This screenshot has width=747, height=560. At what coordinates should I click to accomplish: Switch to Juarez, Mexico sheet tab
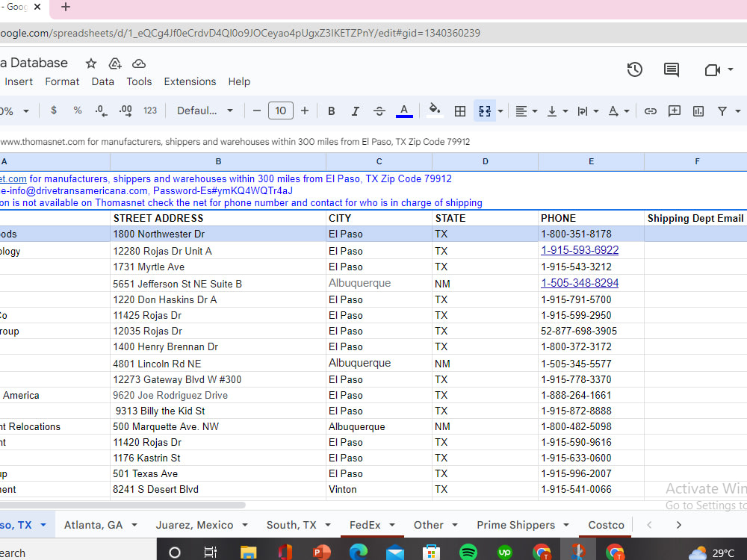(194, 525)
